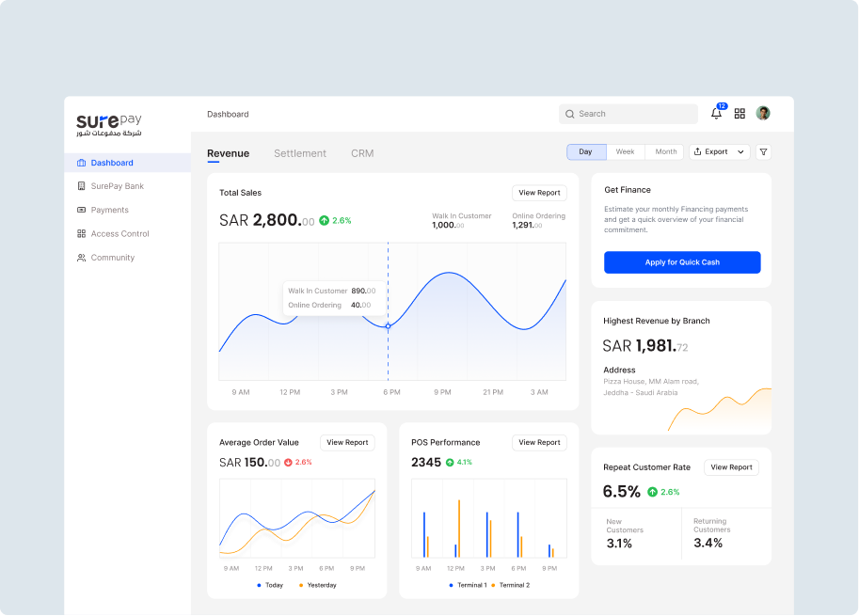This screenshot has width=859, height=616.
Task: Click the SAR 1,981.72 revenue value
Action: click(x=645, y=346)
